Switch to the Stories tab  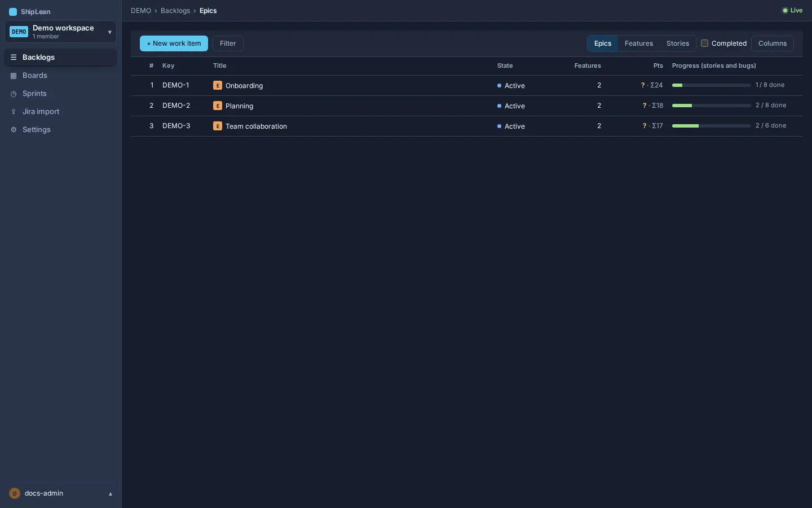pyautogui.click(x=678, y=43)
